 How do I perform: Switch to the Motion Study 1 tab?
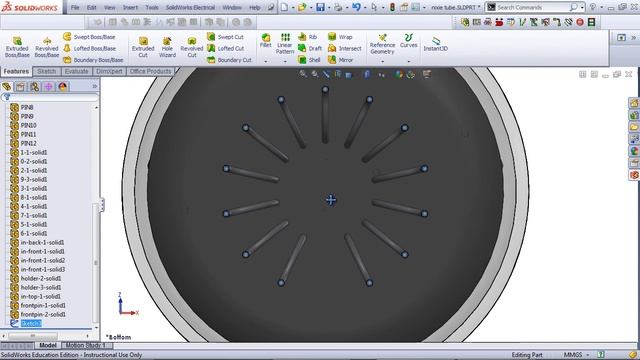pyautogui.click(x=85, y=345)
